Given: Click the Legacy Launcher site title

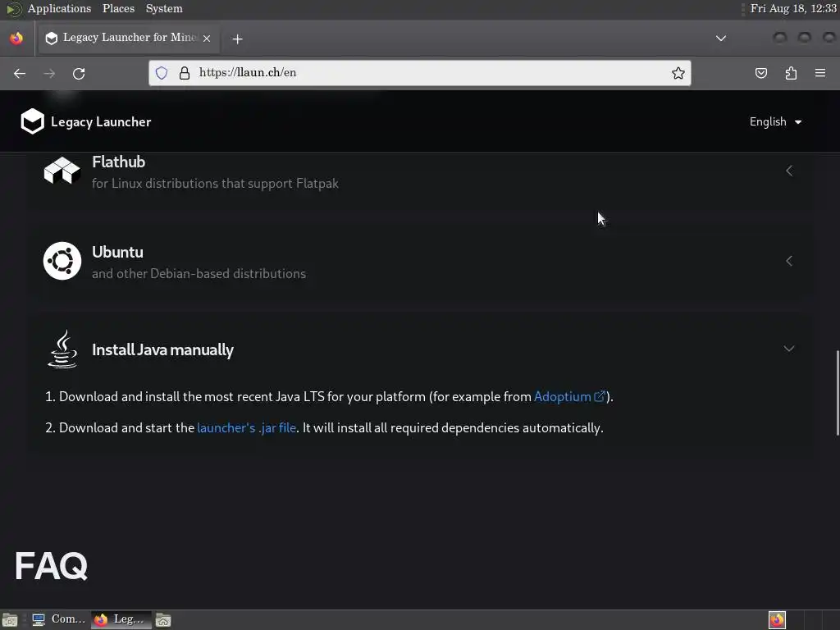Looking at the screenshot, I should (101, 121).
